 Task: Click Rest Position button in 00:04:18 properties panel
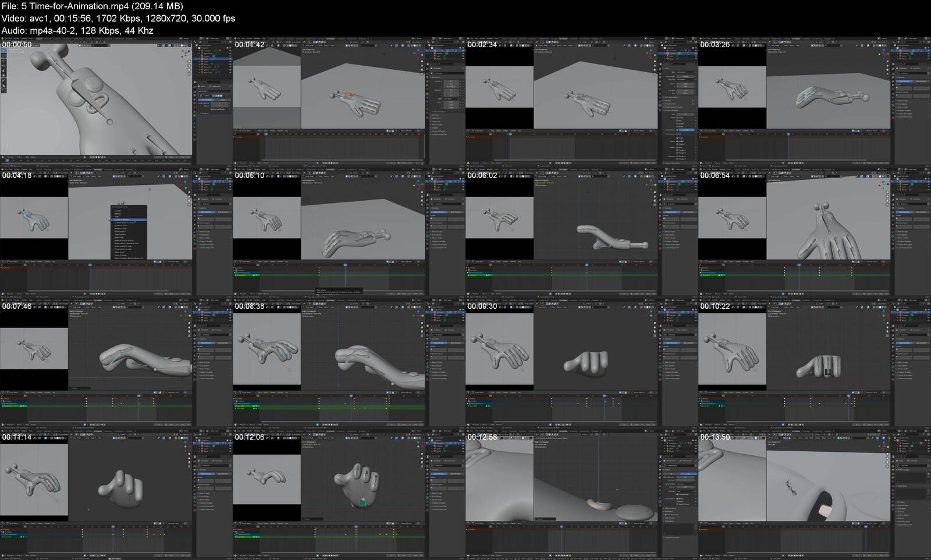point(223,212)
